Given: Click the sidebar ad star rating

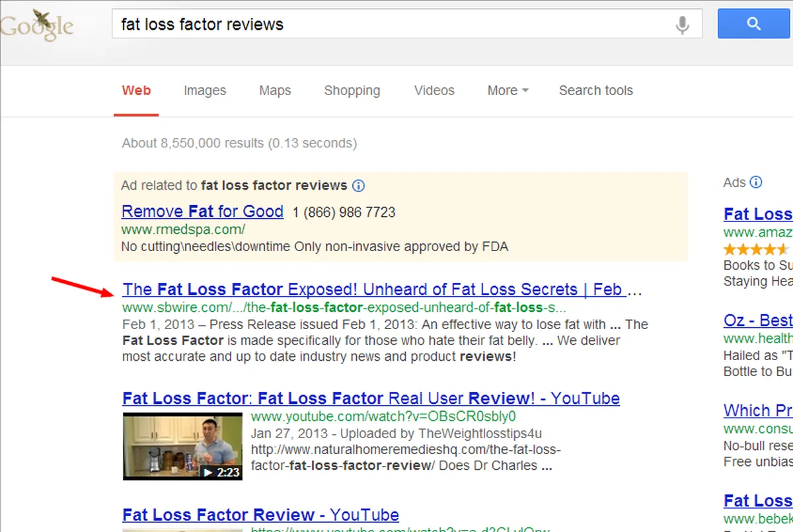Looking at the screenshot, I should (x=757, y=249).
